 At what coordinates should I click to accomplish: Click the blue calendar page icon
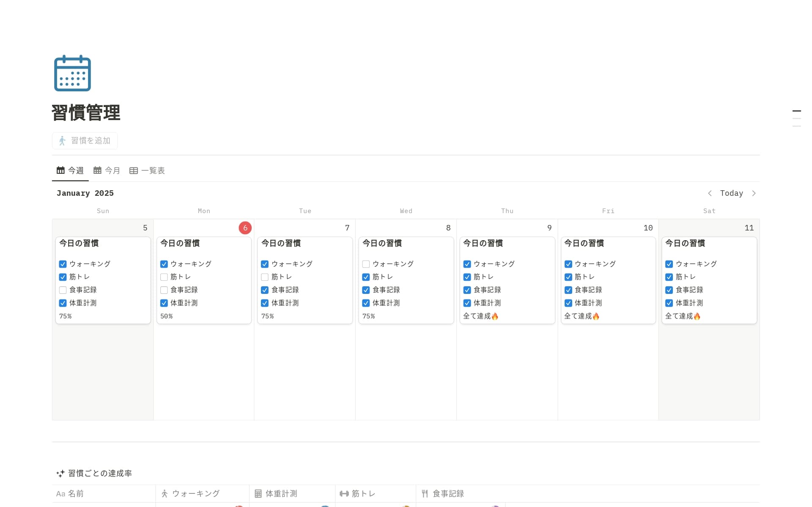coord(72,73)
